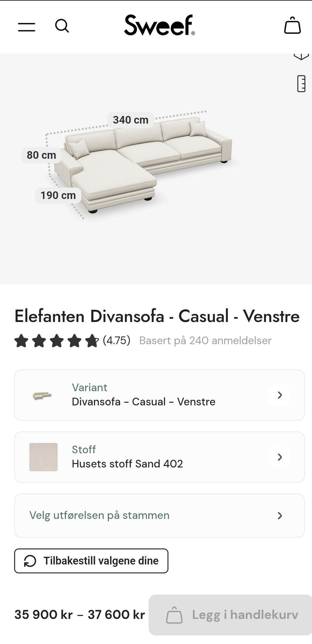Tap the 3D/AR view cube icon
This screenshot has height=644, width=312.
coord(301,57)
